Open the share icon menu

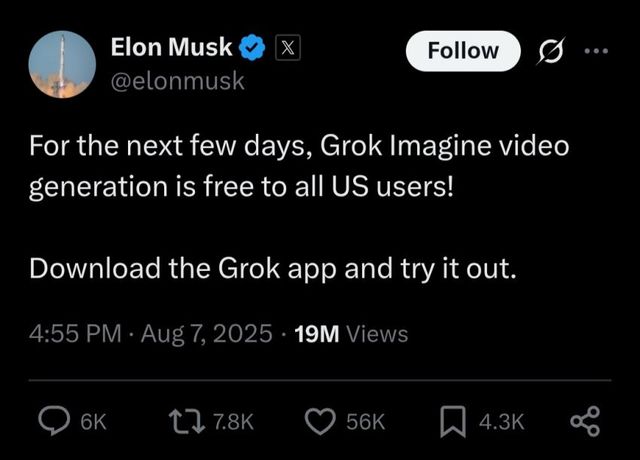[x=584, y=422]
